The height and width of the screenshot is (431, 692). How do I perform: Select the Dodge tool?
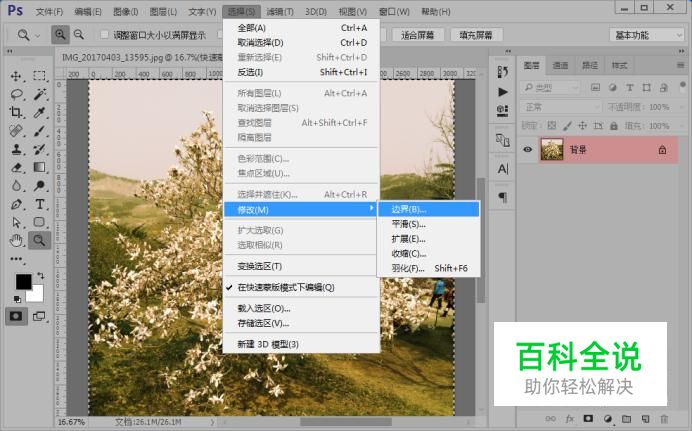(x=40, y=186)
